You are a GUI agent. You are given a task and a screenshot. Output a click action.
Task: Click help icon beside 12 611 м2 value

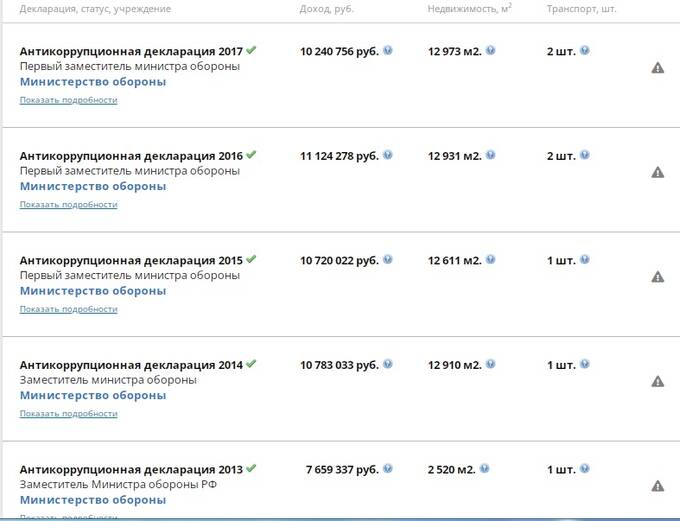[x=490, y=259]
